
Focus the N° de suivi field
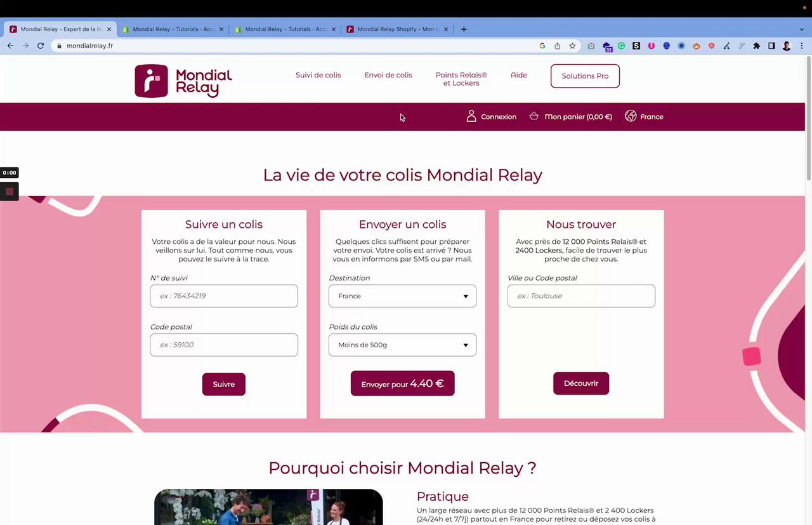tap(224, 296)
